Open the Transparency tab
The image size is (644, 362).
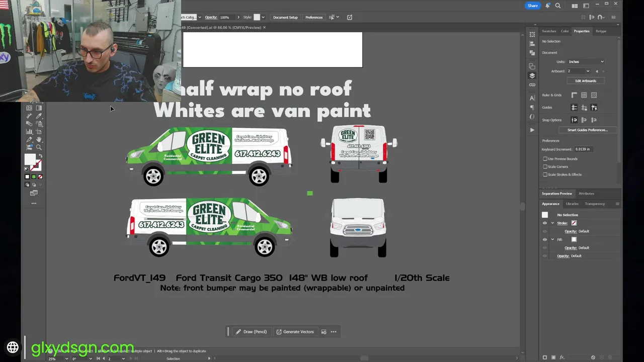click(595, 204)
